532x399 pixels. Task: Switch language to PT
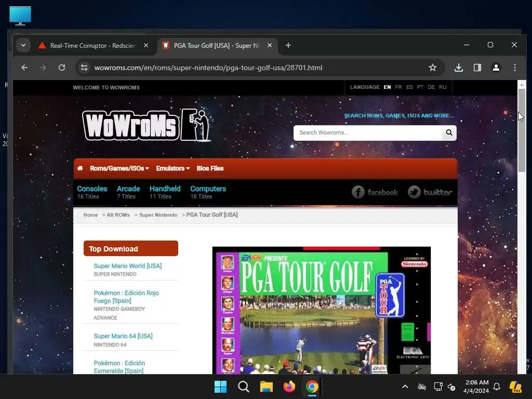click(420, 87)
